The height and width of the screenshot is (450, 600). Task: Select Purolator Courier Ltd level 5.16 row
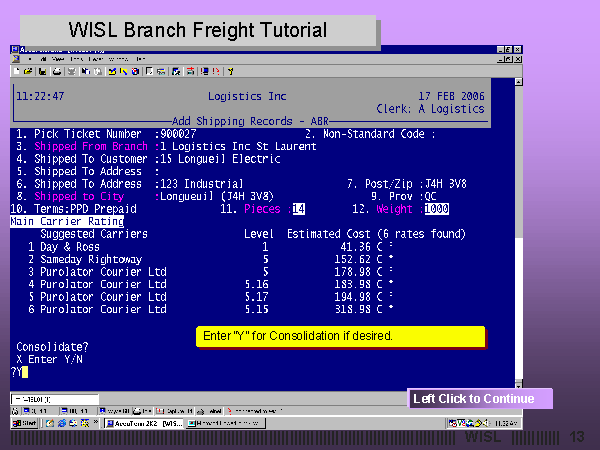(210, 284)
